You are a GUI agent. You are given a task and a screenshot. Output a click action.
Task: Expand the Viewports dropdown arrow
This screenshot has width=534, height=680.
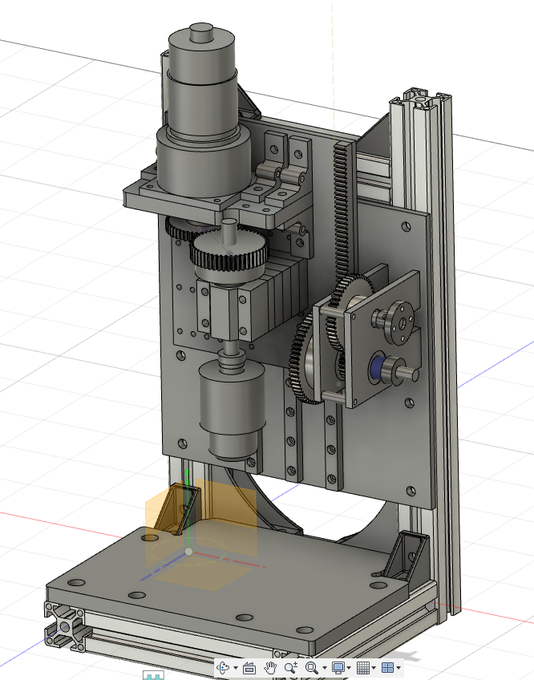tap(399, 667)
